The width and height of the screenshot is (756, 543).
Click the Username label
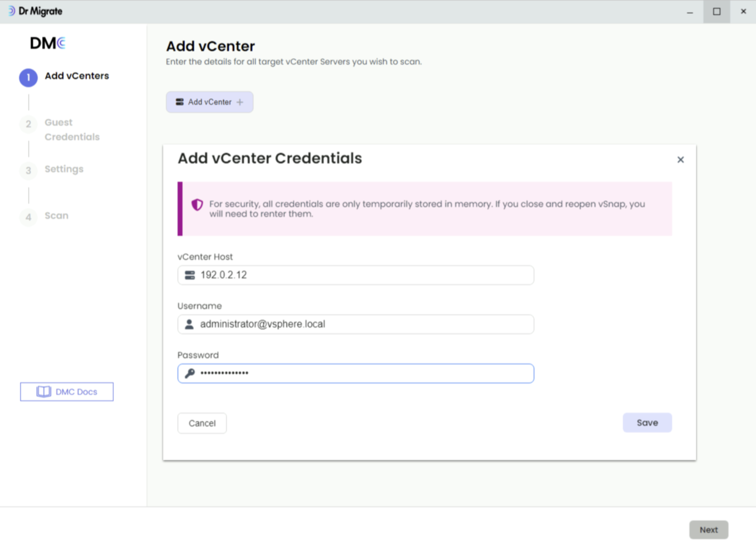tap(199, 306)
